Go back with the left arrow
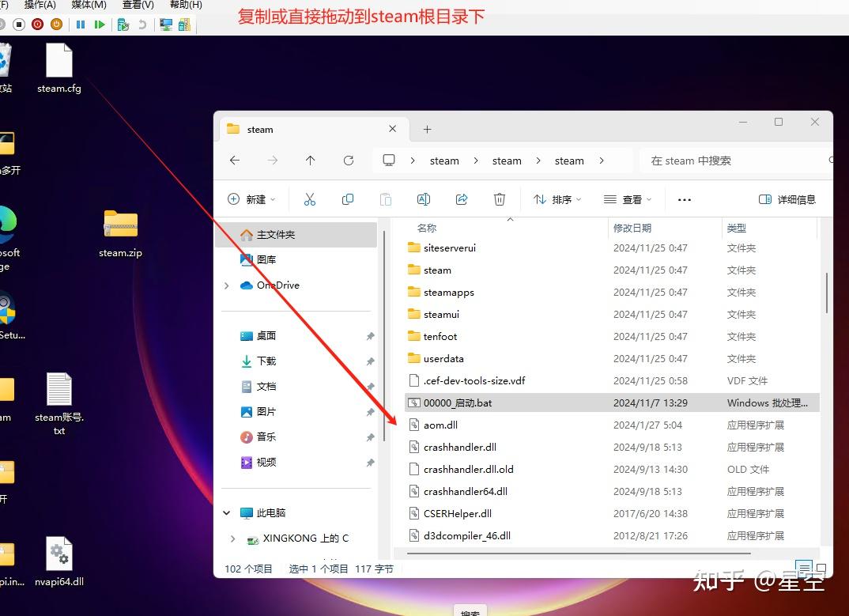The width and height of the screenshot is (849, 616). [x=235, y=161]
